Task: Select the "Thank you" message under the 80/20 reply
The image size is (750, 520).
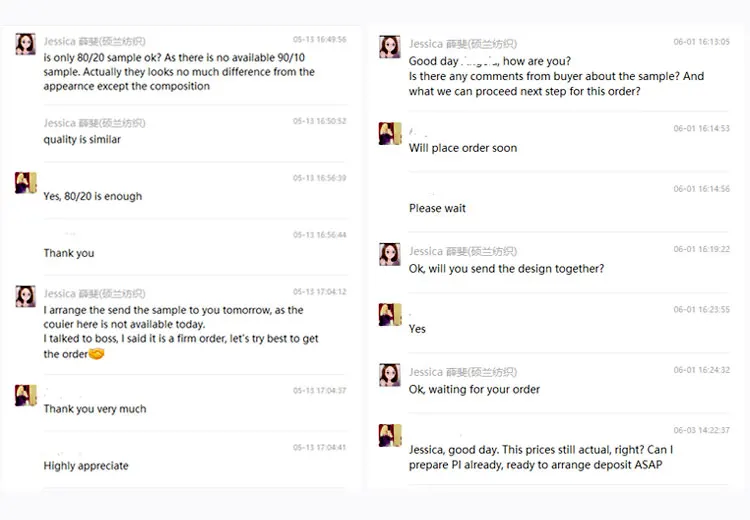Action: coord(69,254)
